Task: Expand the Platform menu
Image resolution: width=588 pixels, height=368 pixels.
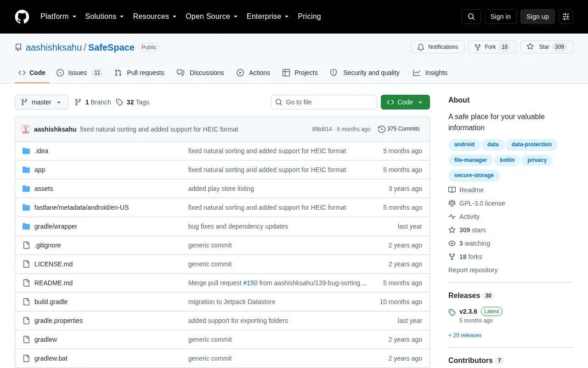Action: pos(58,17)
